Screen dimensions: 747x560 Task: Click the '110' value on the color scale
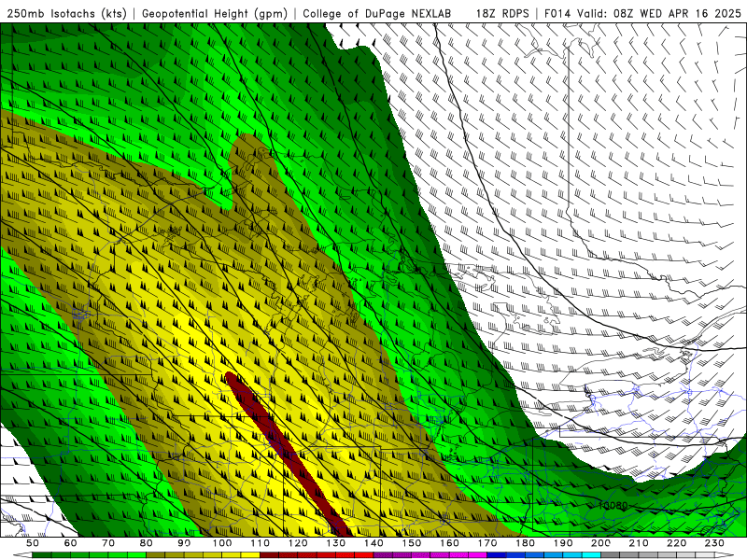pos(261,543)
